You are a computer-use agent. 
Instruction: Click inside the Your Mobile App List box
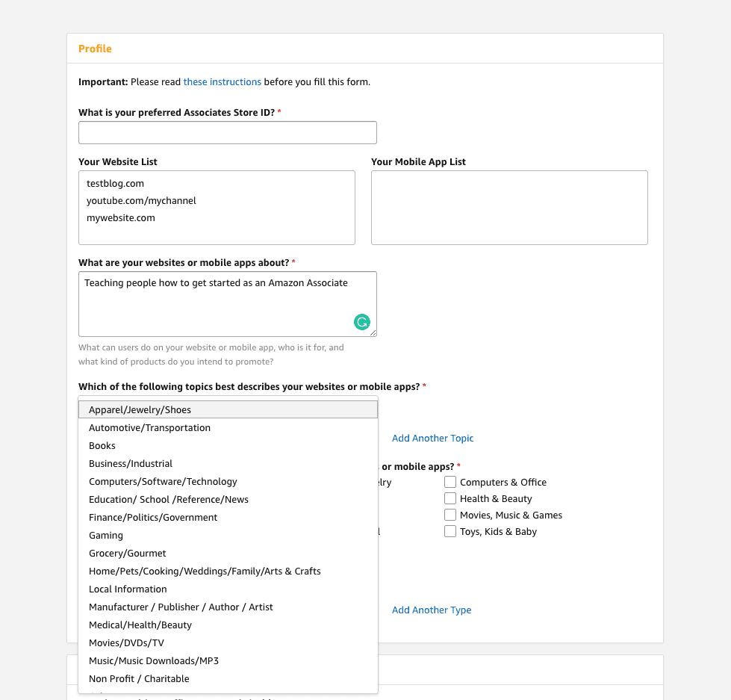tap(509, 207)
